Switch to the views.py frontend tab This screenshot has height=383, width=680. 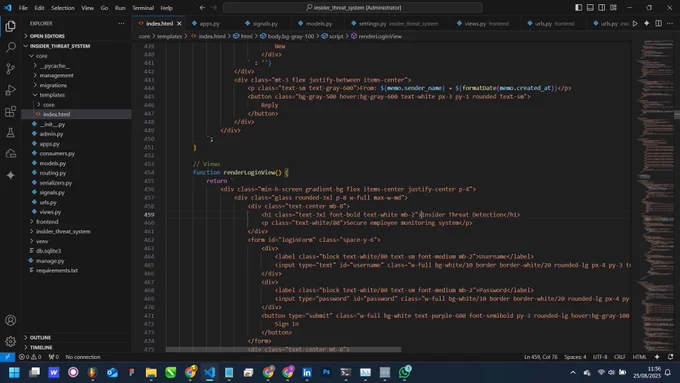tap(486, 23)
